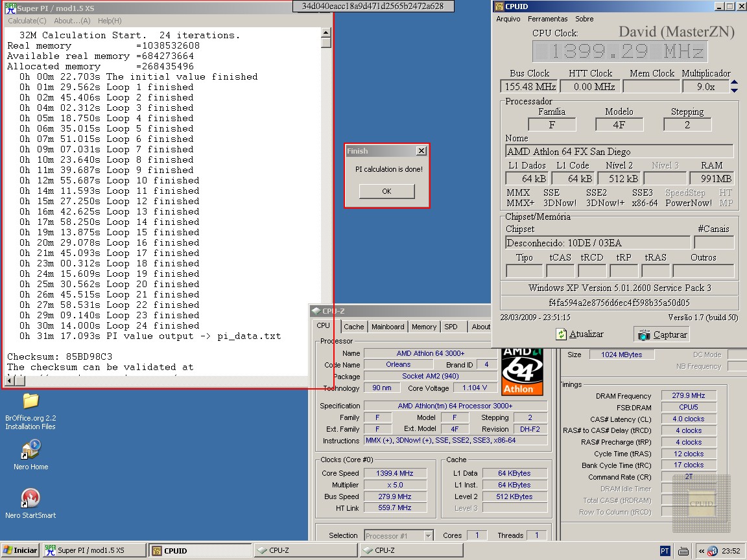Screen dimensions: 747x560
Task: Click the Cycle Time (tRAS) 12 clocks value
Action: 689,454
